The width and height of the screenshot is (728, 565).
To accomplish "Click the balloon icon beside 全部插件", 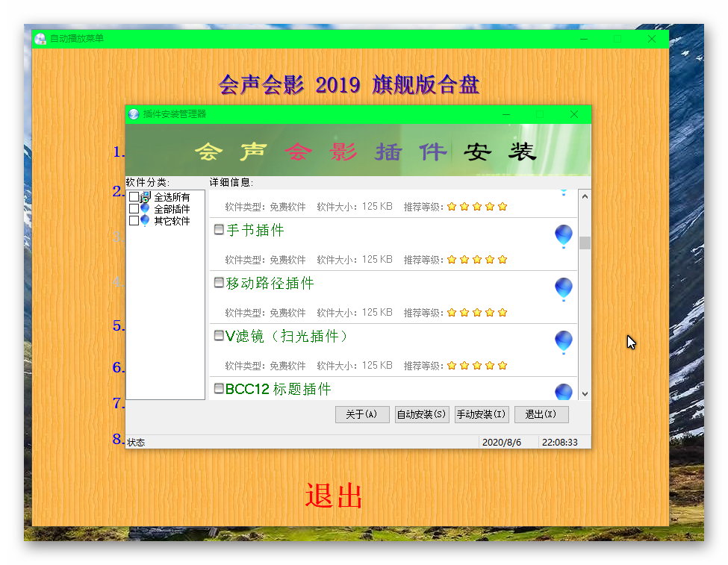I will 146,209.
